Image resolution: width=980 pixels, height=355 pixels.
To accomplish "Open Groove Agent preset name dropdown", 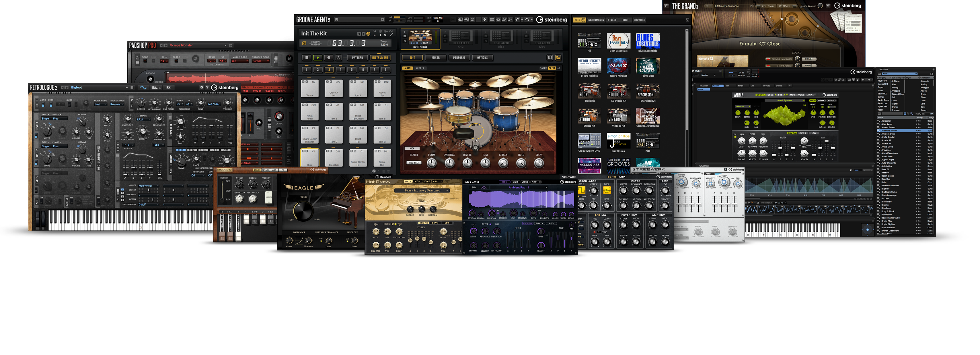I will click(382, 20).
